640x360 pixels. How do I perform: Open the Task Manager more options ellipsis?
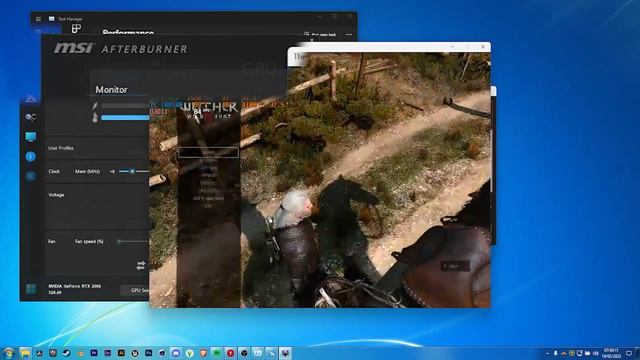tap(349, 35)
